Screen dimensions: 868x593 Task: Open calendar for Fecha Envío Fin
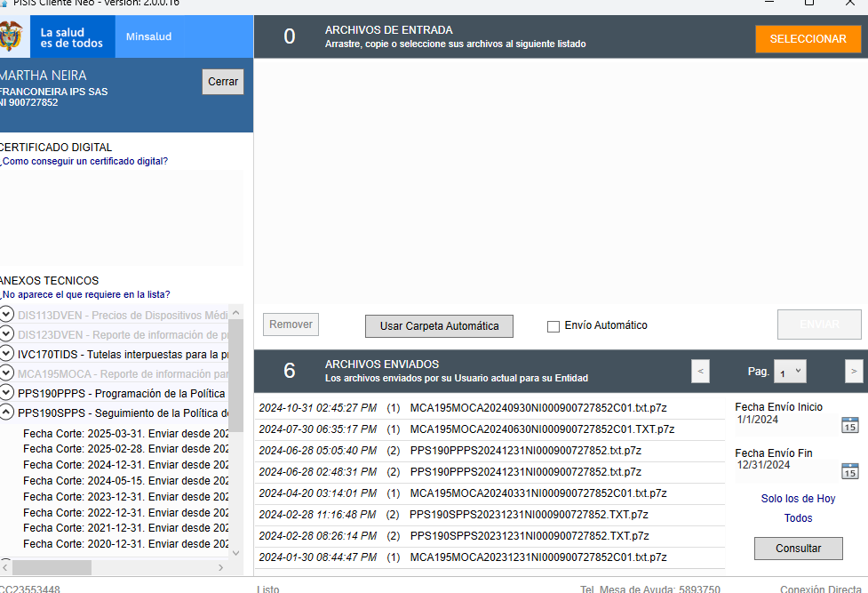point(849,471)
